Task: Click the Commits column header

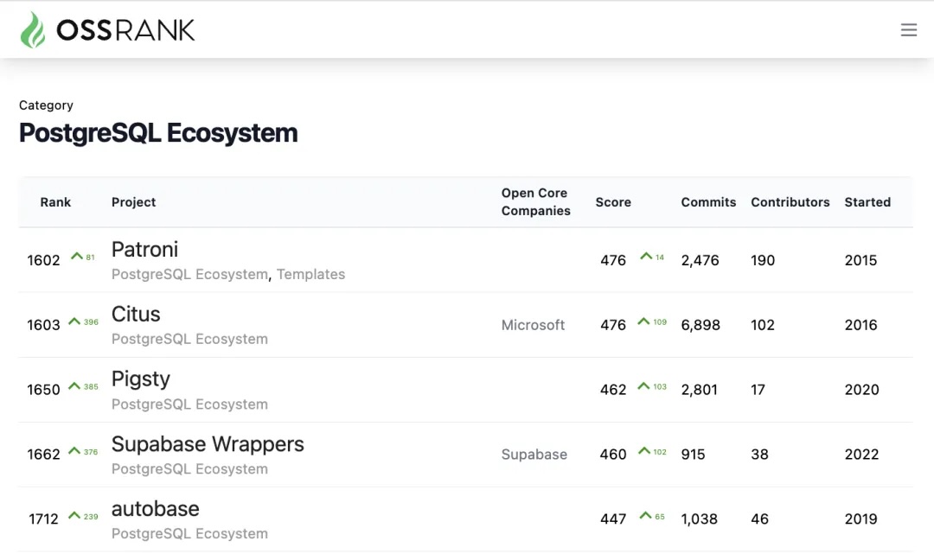Action: tap(708, 202)
